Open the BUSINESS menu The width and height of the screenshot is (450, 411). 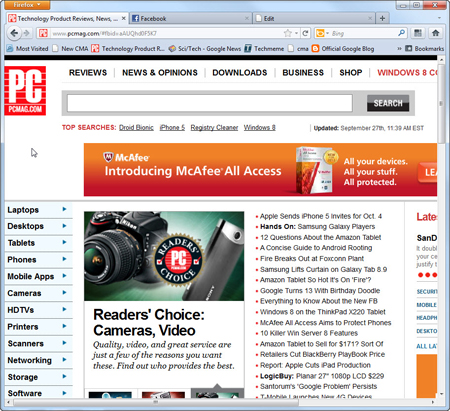(303, 72)
